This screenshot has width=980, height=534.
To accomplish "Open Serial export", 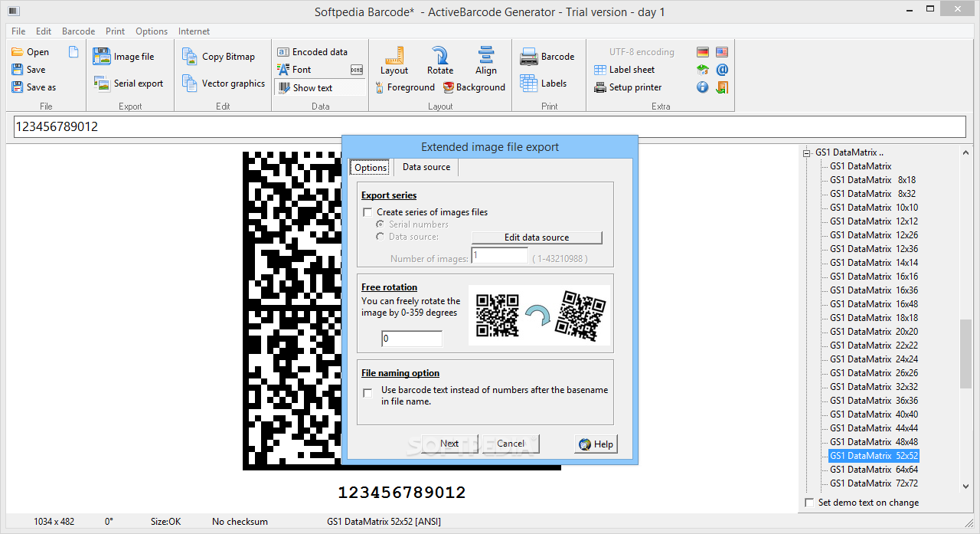I will [x=128, y=84].
